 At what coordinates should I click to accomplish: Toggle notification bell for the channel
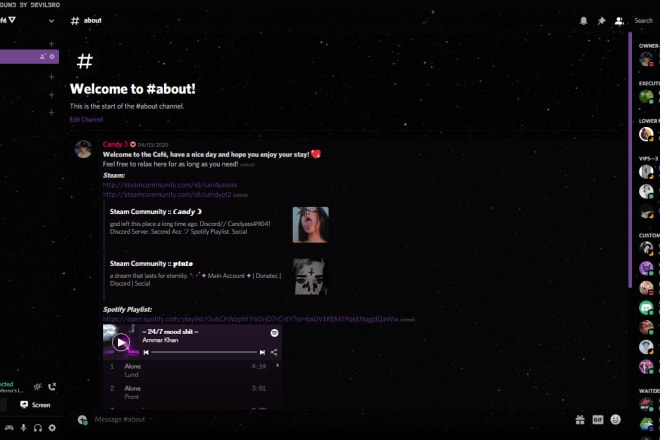coord(583,21)
